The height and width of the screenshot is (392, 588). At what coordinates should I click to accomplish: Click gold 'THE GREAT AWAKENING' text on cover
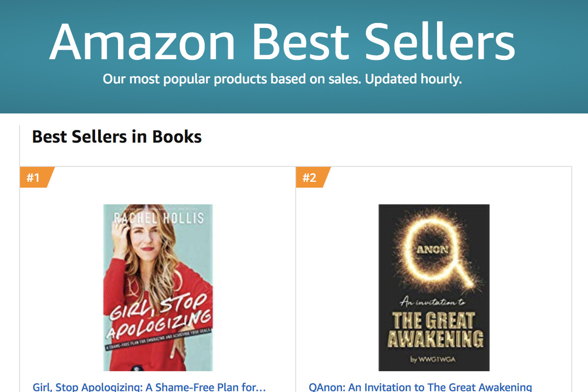click(x=434, y=329)
